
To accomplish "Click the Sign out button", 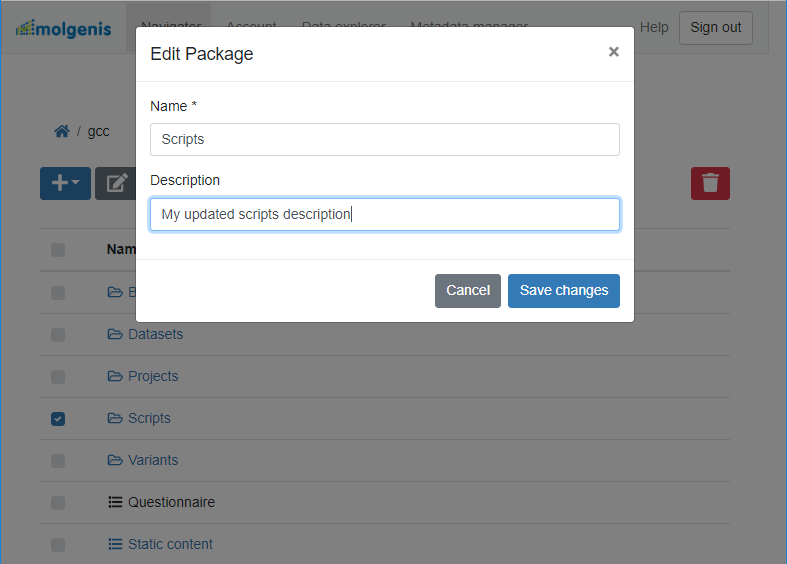I will coord(716,27).
